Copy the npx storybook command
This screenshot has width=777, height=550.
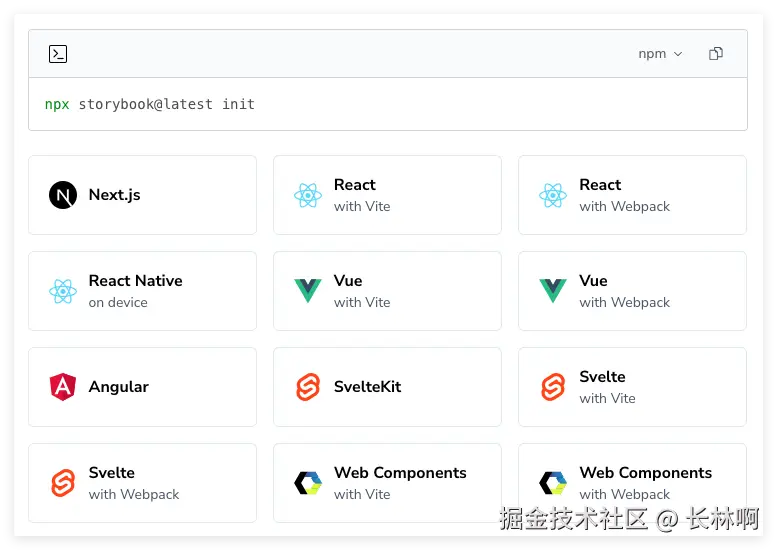coord(716,54)
